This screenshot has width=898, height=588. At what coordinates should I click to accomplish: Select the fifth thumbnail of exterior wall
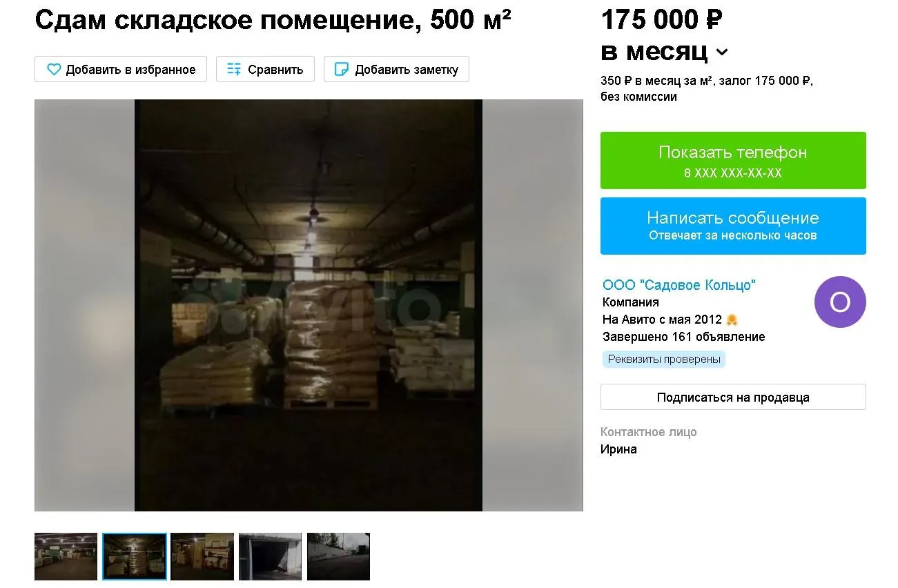pyautogui.click(x=338, y=556)
